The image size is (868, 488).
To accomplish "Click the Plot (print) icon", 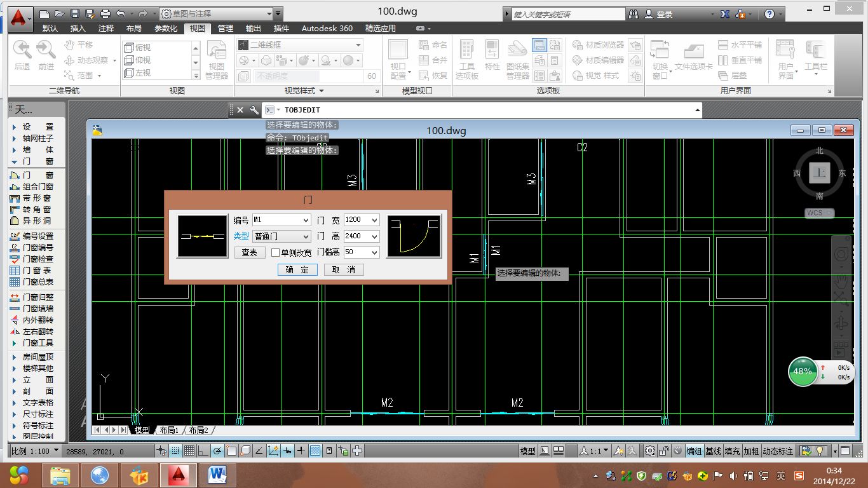I will (x=105, y=13).
